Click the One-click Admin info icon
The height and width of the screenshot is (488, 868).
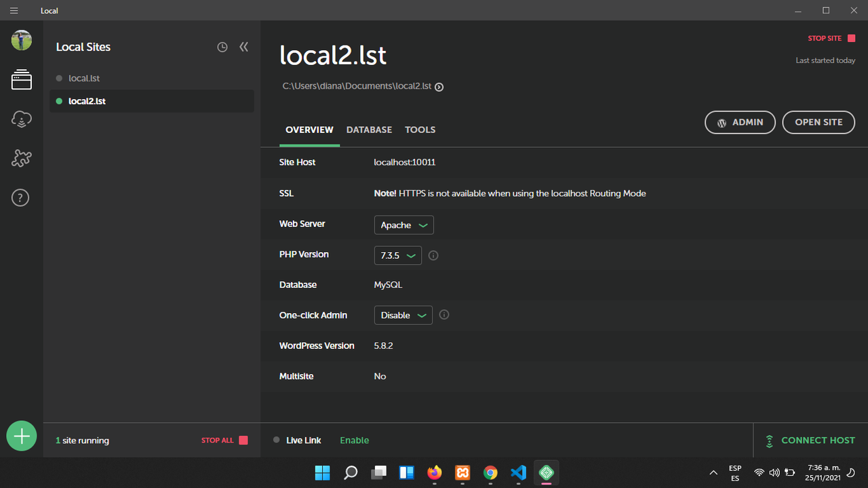click(x=444, y=314)
